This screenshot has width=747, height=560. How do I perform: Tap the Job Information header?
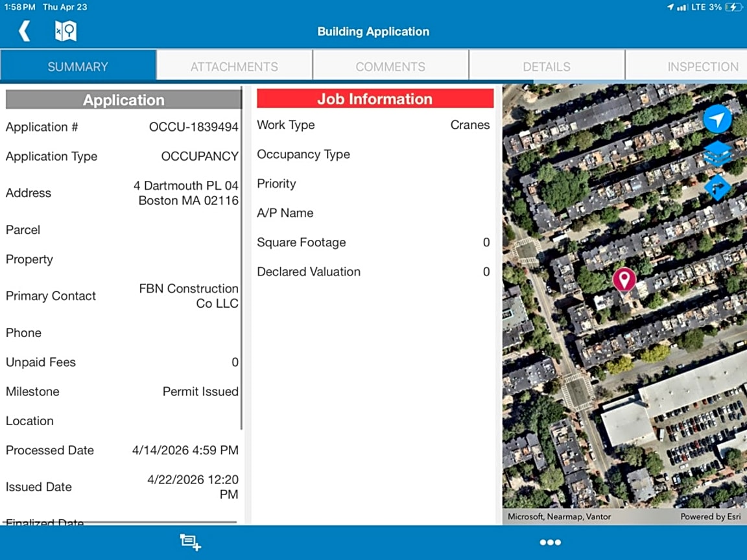coord(375,99)
